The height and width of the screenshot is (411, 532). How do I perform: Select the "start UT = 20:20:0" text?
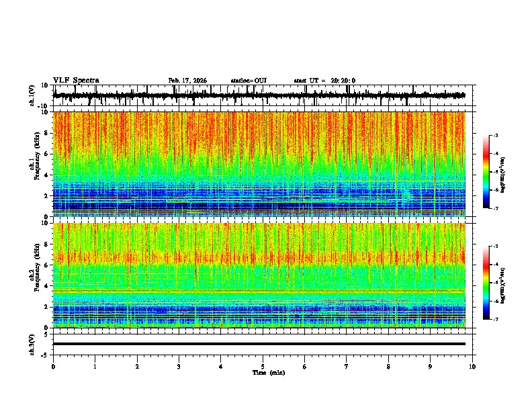tap(324, 81)
